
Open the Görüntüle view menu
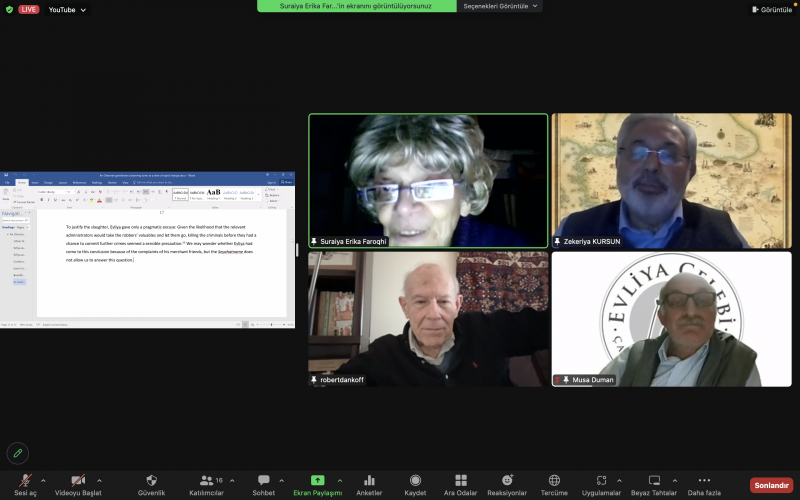(771, 9)
